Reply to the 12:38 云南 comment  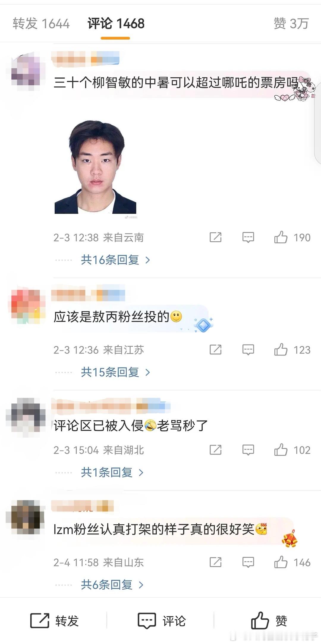248,237
